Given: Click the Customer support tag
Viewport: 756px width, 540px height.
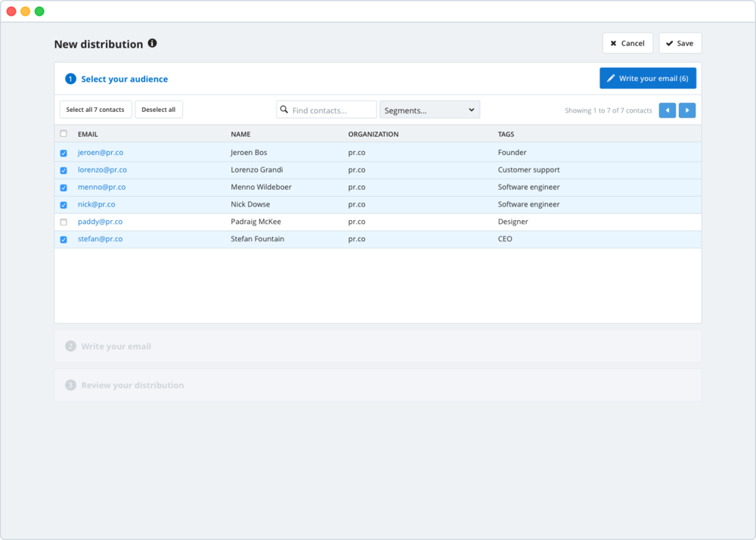Looking at the screenshot, I should [528, 169].
